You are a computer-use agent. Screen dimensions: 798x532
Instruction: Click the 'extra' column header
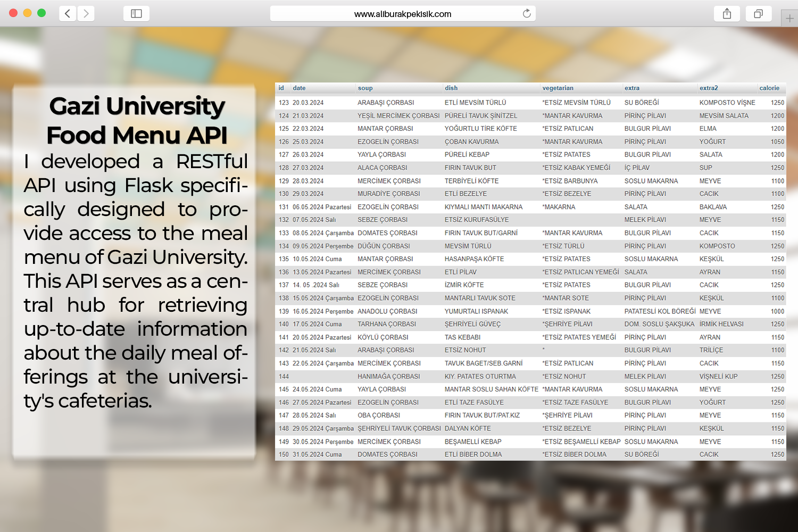coord(632,88)
